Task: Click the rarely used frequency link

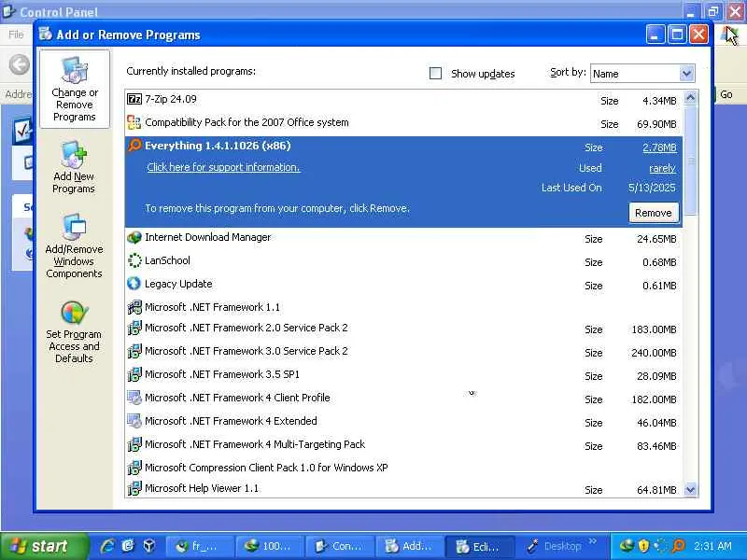Action: 662,168
